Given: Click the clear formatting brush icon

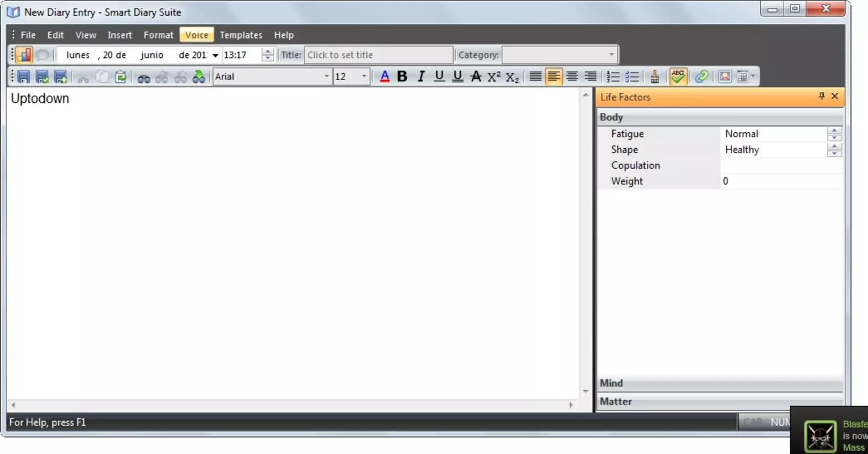Looking at the screenshot, I should pos(655,77).
